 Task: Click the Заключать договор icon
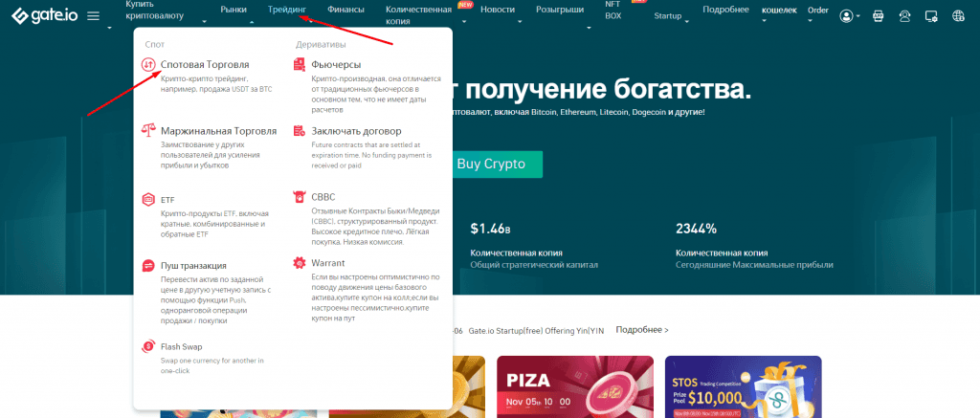300,131
